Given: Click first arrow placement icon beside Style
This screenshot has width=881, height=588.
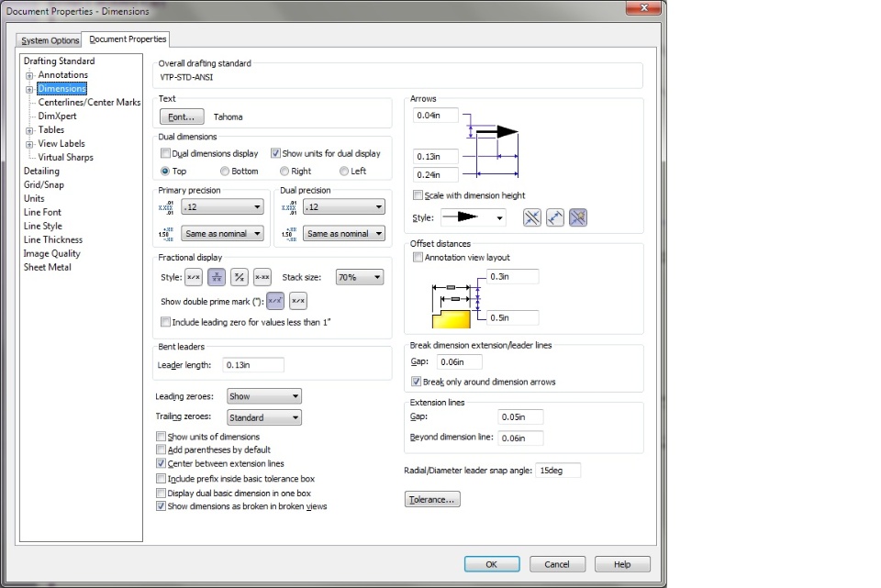Looking at the screenshot, I should click(532, 217).
